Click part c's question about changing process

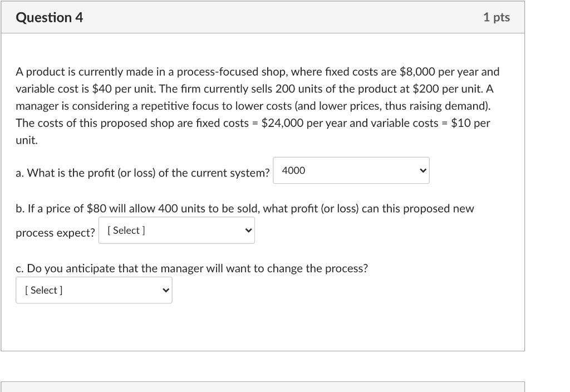click(x=192, y=268)
